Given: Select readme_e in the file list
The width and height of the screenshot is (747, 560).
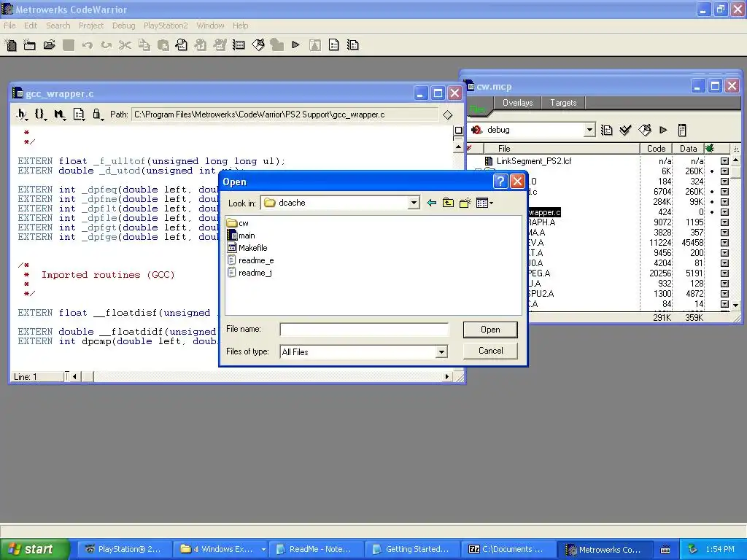Looking at the screenshot, I should point(251,260).
